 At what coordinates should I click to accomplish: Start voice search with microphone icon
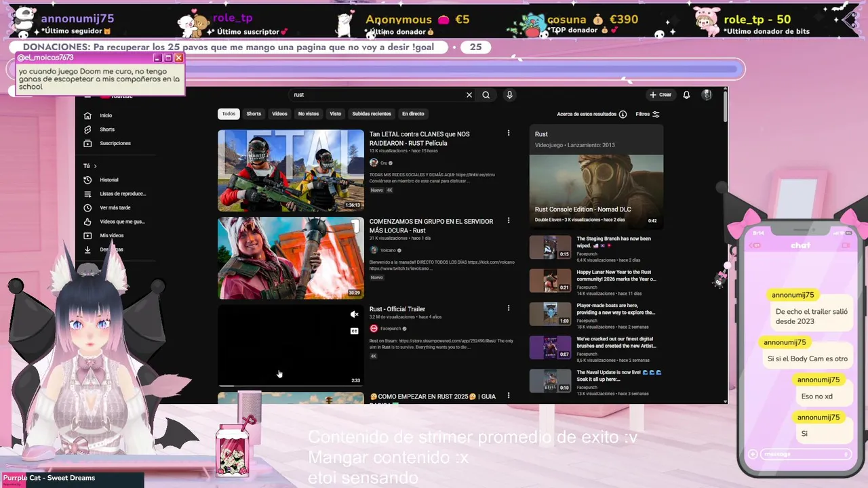pos(509,95)
